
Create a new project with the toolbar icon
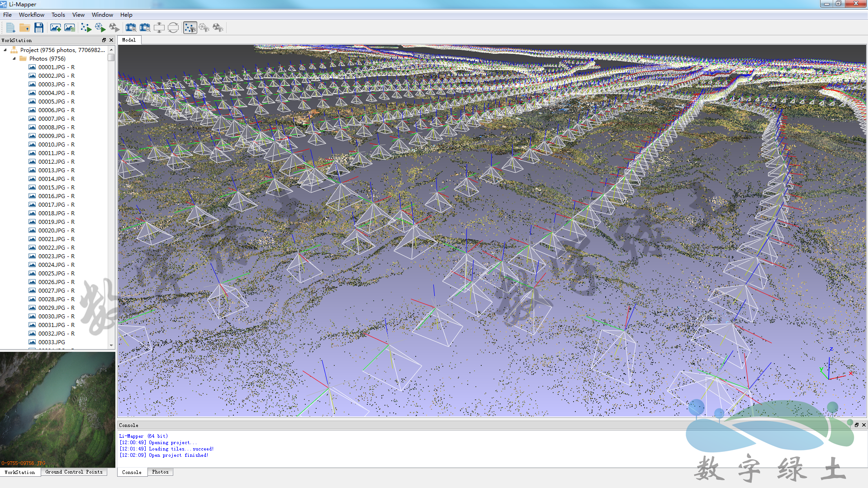point(10,28)
